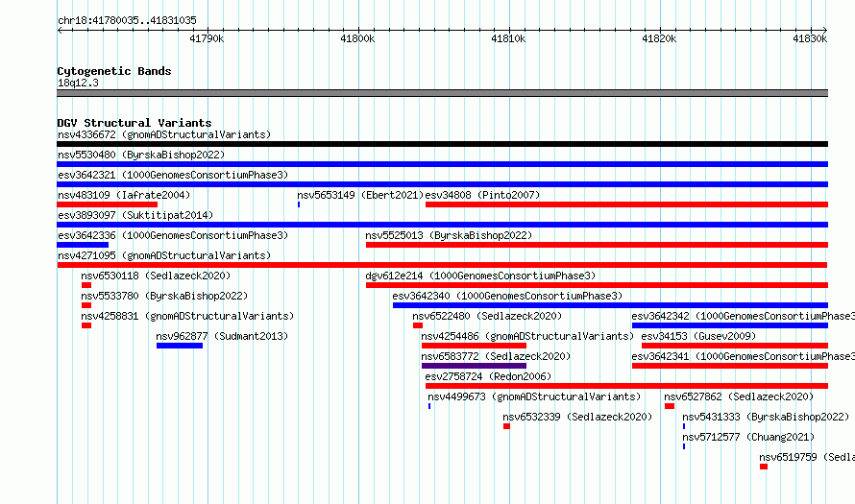This screenshot has width=855, height=504.
Task: Click the Cytogenetic Bands track title
Action: click(x=114, y=71)
